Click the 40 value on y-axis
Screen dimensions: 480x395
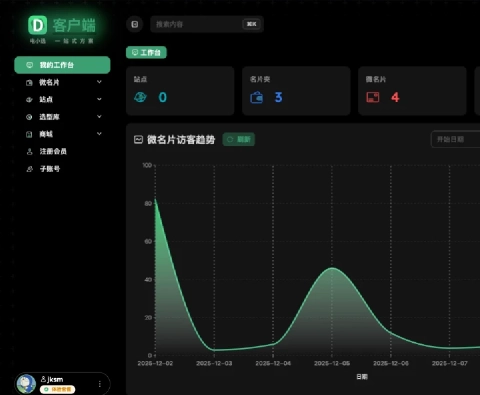coord(148,279)
